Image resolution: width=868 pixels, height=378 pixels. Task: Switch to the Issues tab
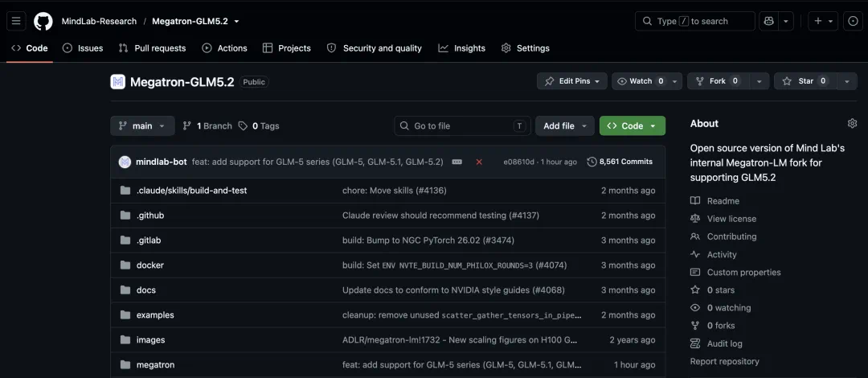tap(83, 48)
